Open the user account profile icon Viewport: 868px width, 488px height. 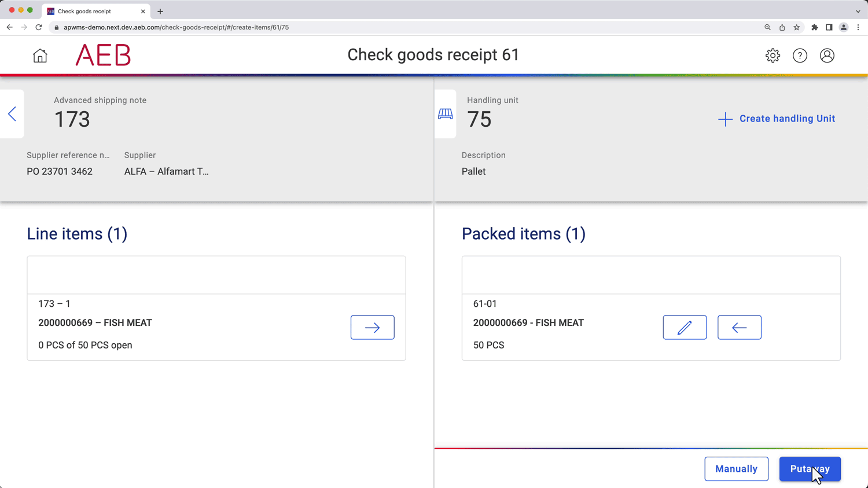pyautogui.click(x=827, y=55)
